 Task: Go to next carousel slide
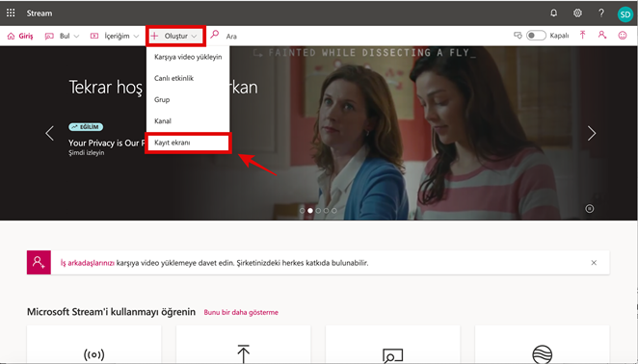point(591,134)
